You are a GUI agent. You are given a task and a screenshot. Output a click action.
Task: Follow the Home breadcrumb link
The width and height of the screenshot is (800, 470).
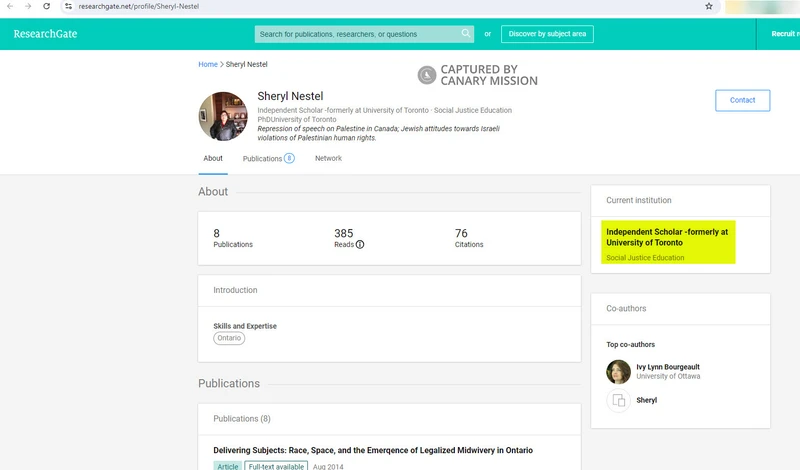coord(208,64)
